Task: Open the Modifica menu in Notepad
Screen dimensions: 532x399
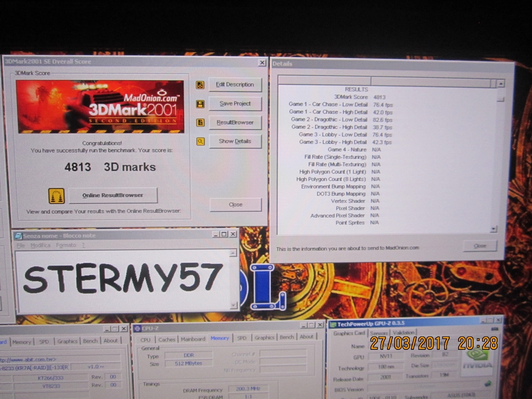Action: (40, 245)
